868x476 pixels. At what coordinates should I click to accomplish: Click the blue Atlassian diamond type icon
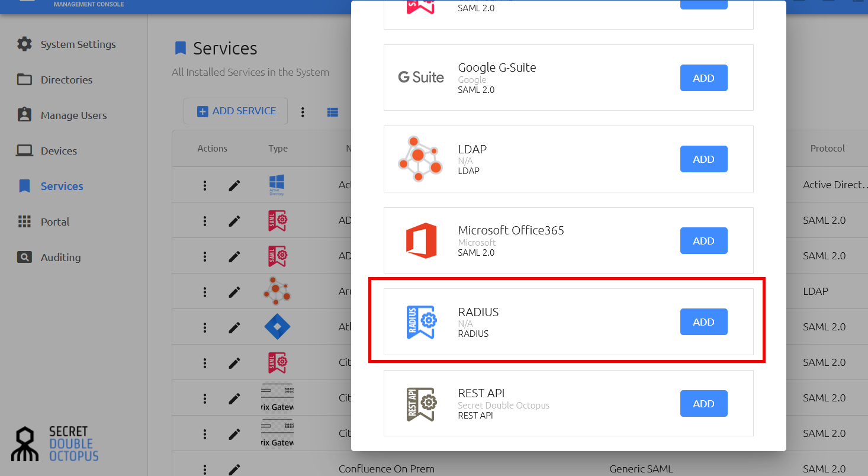[277, 327]
